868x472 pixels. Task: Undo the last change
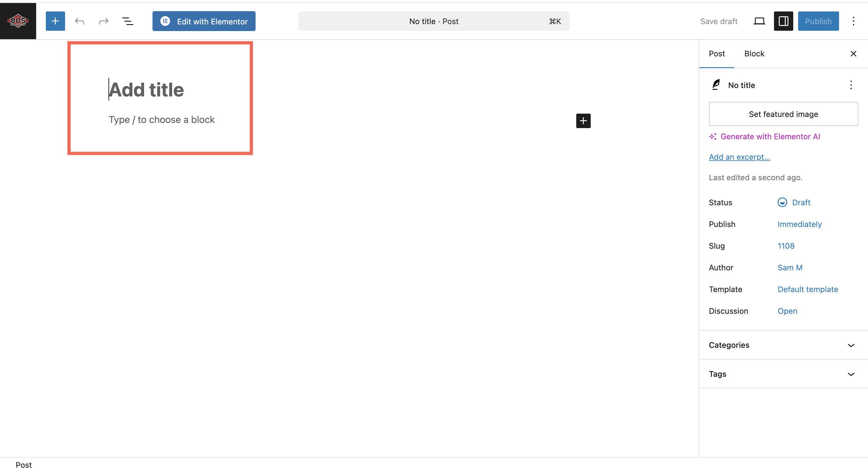[80, 21]
